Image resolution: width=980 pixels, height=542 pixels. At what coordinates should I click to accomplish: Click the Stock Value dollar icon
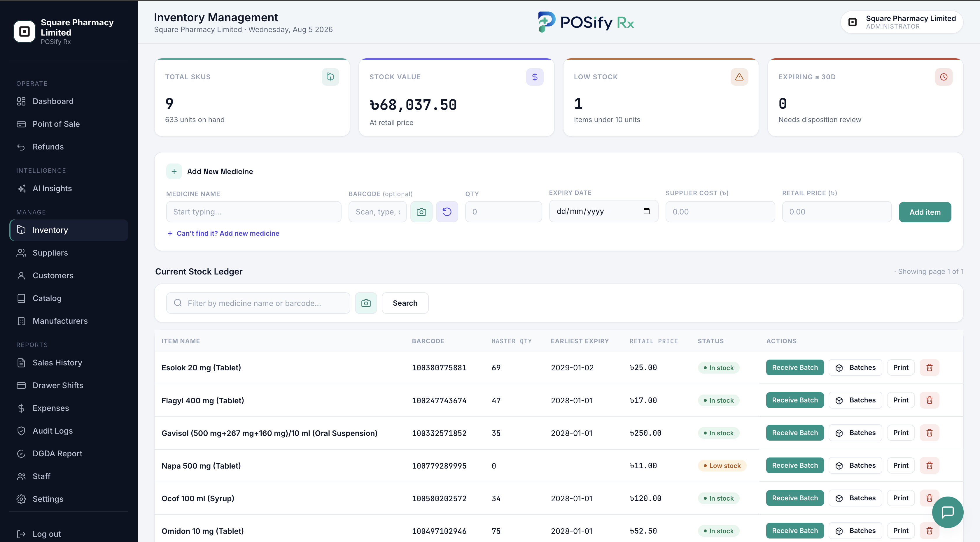[x=535, y=77]
